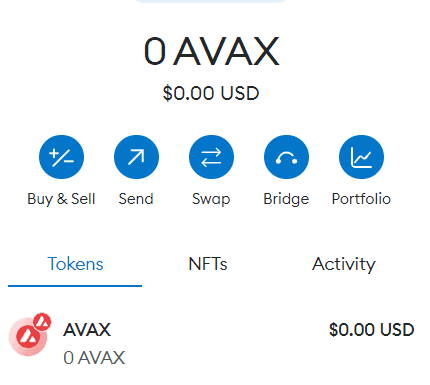
Task: Click the gray 0 AVAX amount in token row
Action: click(x=94, y=358)
